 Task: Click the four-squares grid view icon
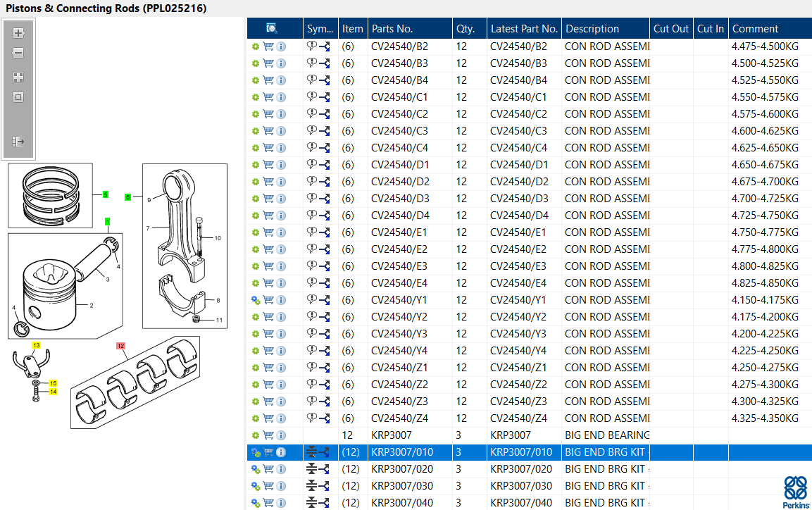coord(18,77)
